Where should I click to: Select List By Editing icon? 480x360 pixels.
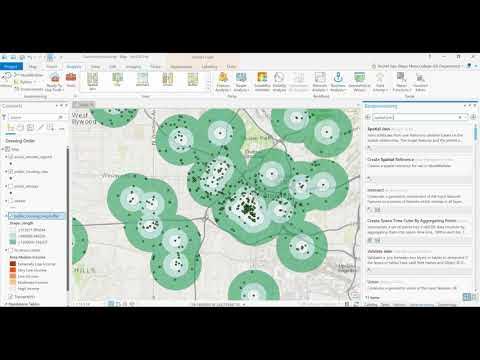40,127
